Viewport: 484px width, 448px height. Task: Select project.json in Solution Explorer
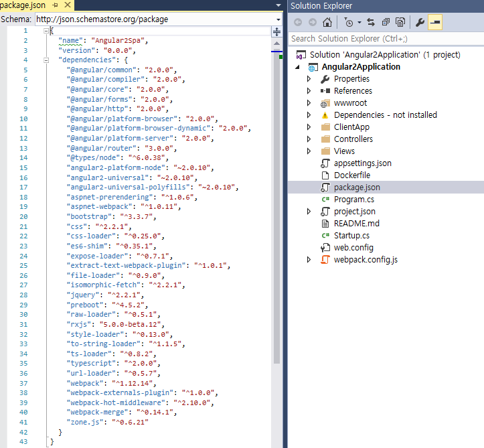pyautogui.click(x=354, y=211)
